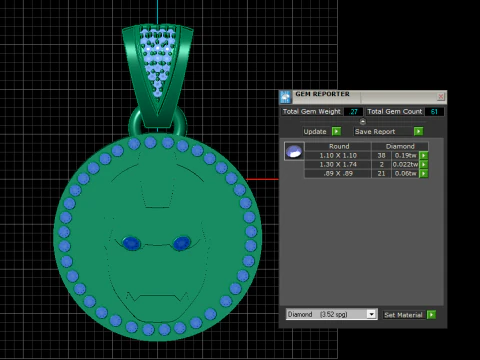Select the left blue eye gem
This screenshot has width=480, height=360.
131,243
